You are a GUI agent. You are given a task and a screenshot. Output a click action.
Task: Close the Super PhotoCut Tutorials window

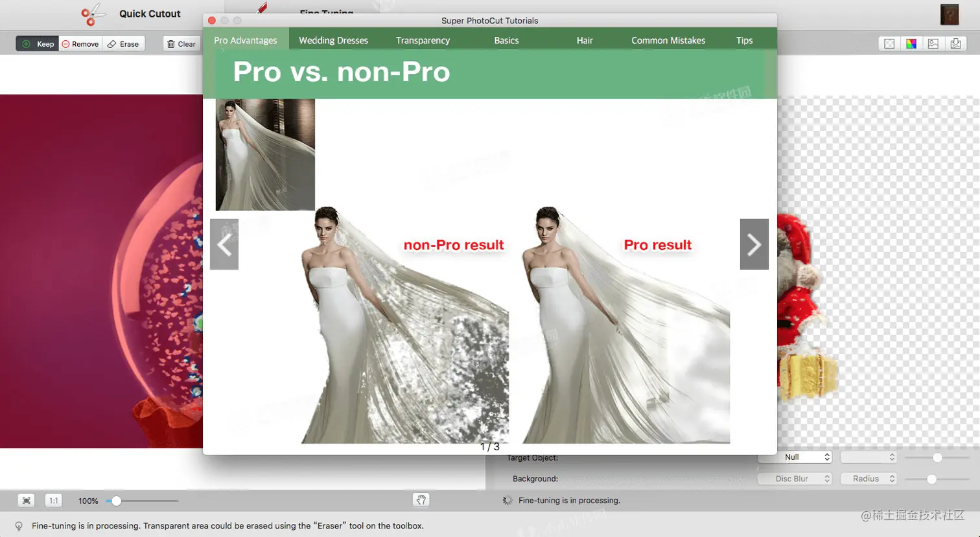tap(212, 21)
